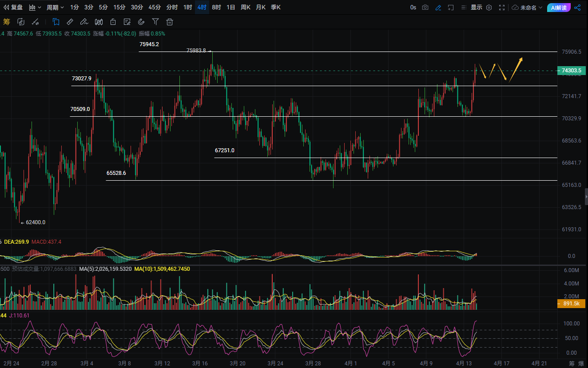Click the 显示 display option
Screen dimensions: 588x368
tap(477, 8)
